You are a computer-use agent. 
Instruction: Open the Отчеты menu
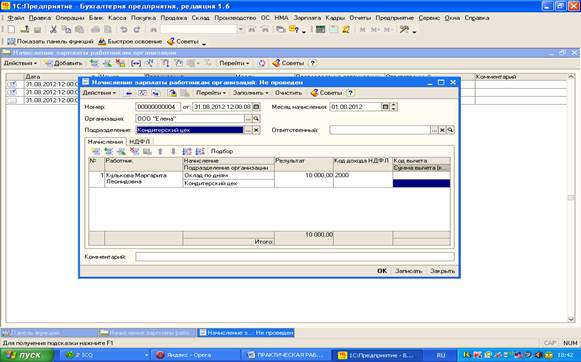360,18
